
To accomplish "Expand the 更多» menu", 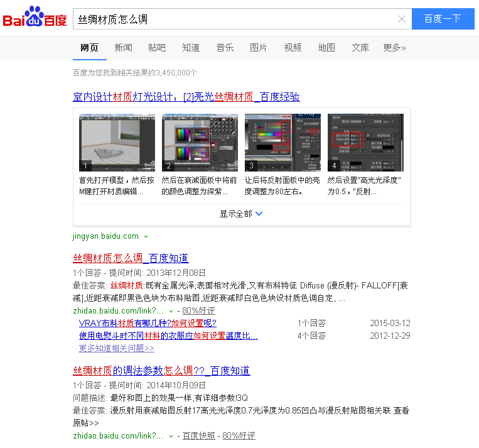I will 394,48.
